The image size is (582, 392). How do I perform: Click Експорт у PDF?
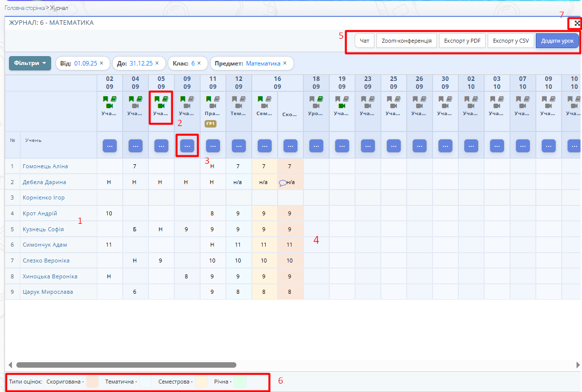click(x=462, y=41)
